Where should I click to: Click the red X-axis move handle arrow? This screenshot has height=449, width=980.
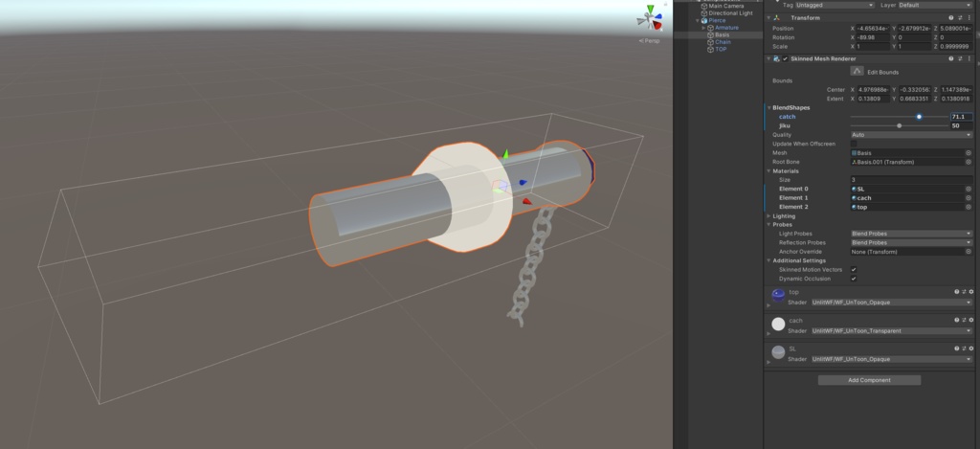tap(526, 201)
